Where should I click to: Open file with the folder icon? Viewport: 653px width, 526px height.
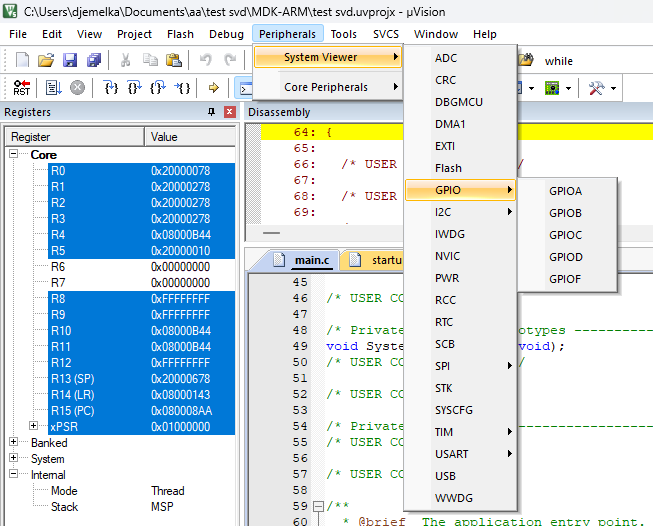point(46,60)
